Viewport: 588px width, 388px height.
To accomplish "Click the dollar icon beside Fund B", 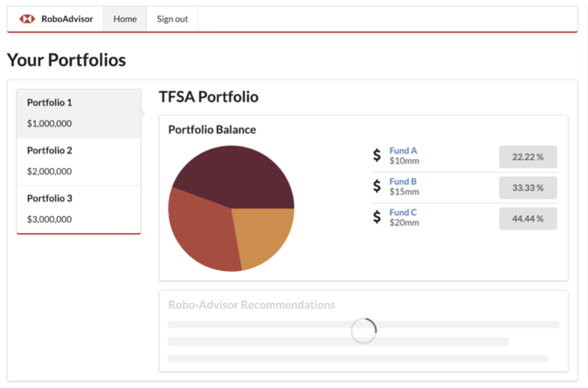I will [x=376, y=186].
